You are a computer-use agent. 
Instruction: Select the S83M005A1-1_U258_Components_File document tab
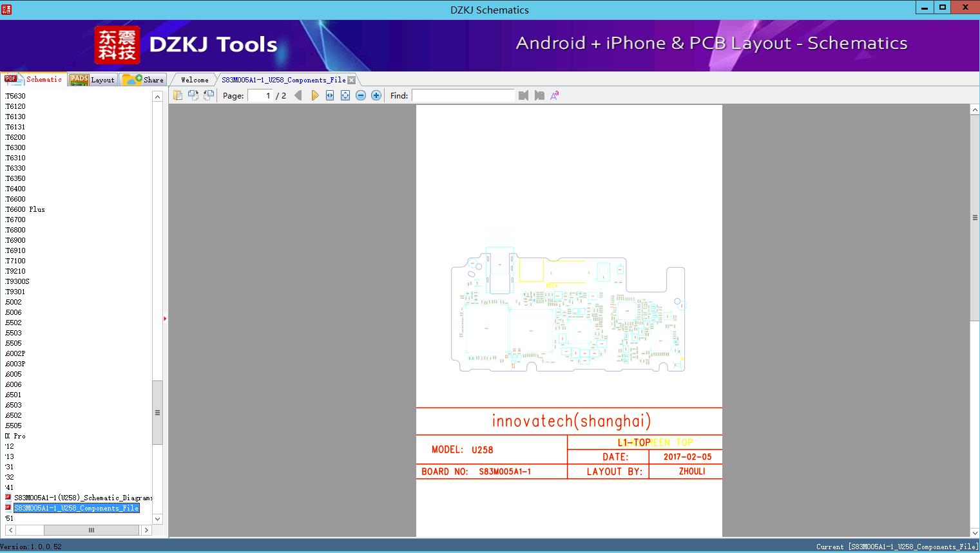[283, 80]
